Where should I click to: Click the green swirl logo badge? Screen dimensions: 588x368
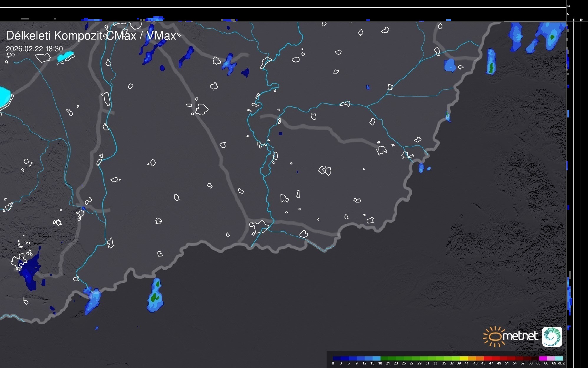click(552, 336)
